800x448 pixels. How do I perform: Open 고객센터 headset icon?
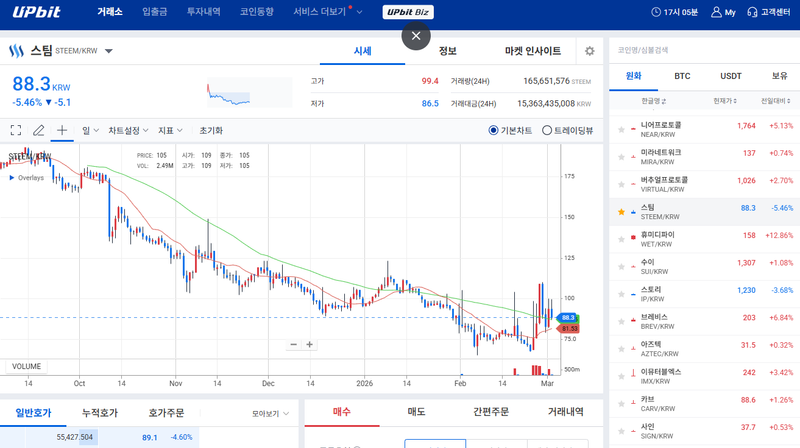coord(752,12)
